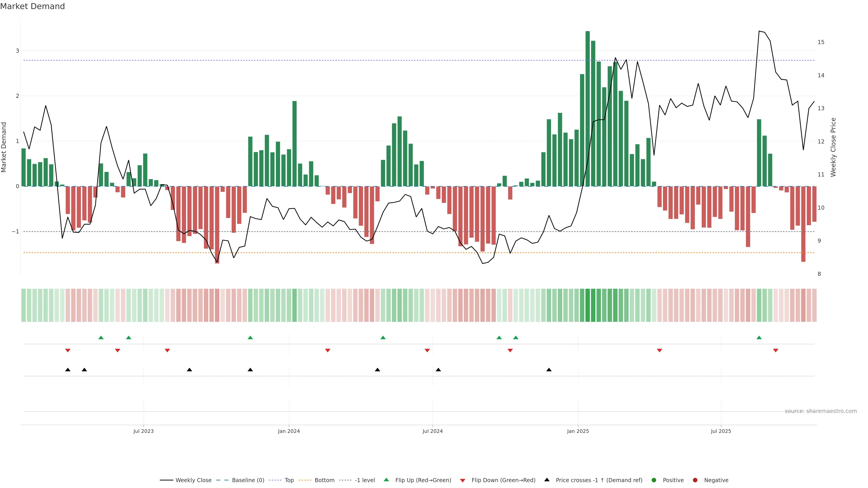Click the darkest green heatmap cell

coord(588,305)
